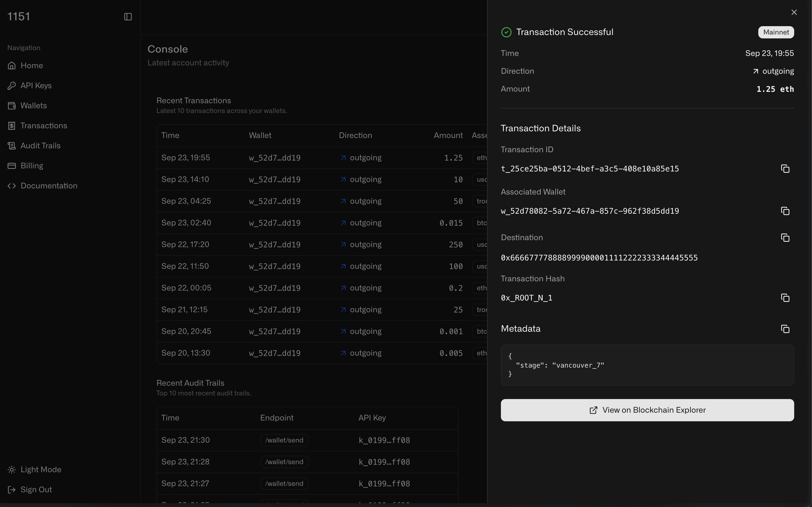
Task: Click the outgoing arrow in the panel Direction row
Action: pos(755,71)
